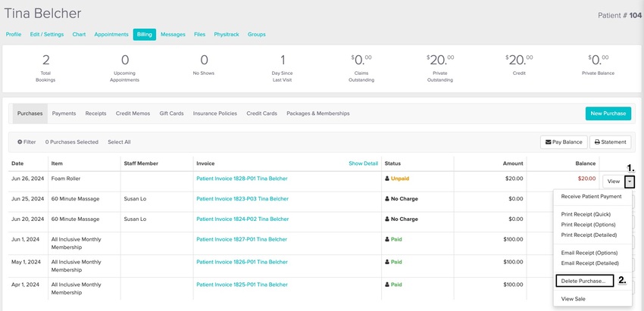Screen dimensions: 644x311
Task: Go to the Appointments patient tab
Action: point(111,35)
